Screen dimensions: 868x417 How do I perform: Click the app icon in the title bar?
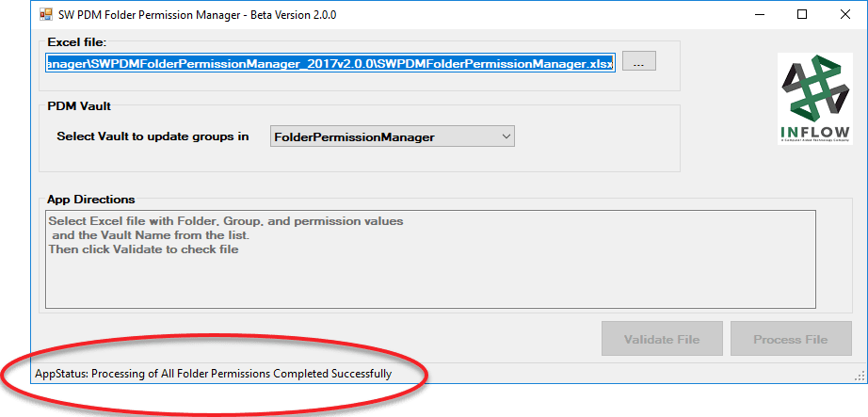pyautogui.click(x=45, y=15)
